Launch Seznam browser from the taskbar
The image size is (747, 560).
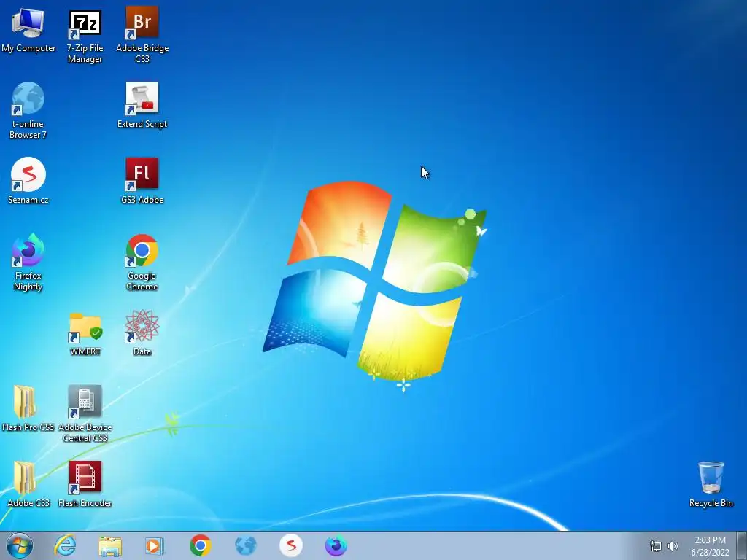291,545
